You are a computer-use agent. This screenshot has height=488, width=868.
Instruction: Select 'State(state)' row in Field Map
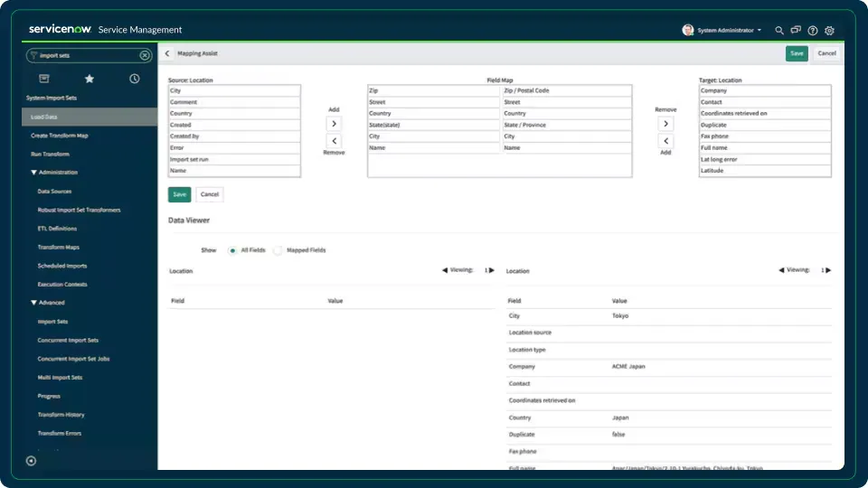click(433, 125)
